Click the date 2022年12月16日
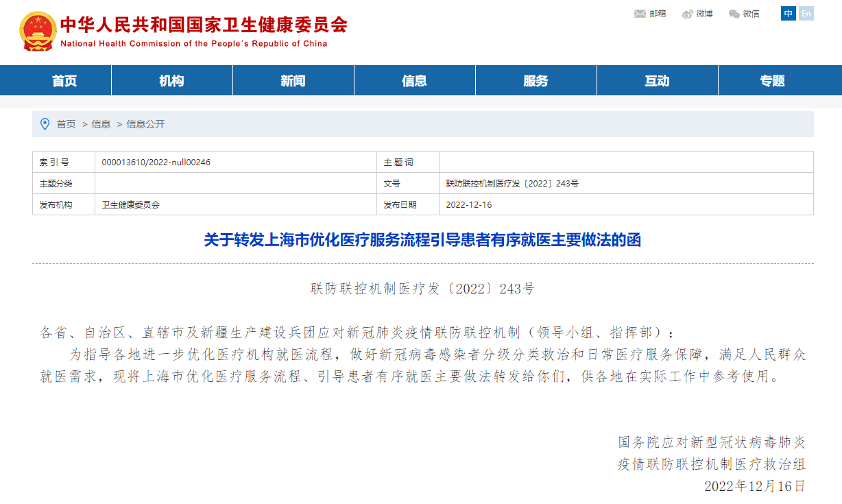842x504 pixels. (754, 486)
